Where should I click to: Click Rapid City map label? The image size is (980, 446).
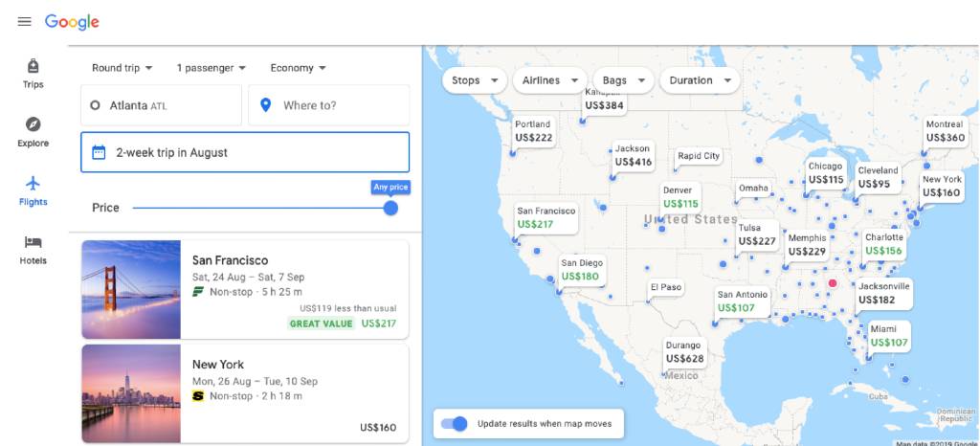(x=698, y=156)
